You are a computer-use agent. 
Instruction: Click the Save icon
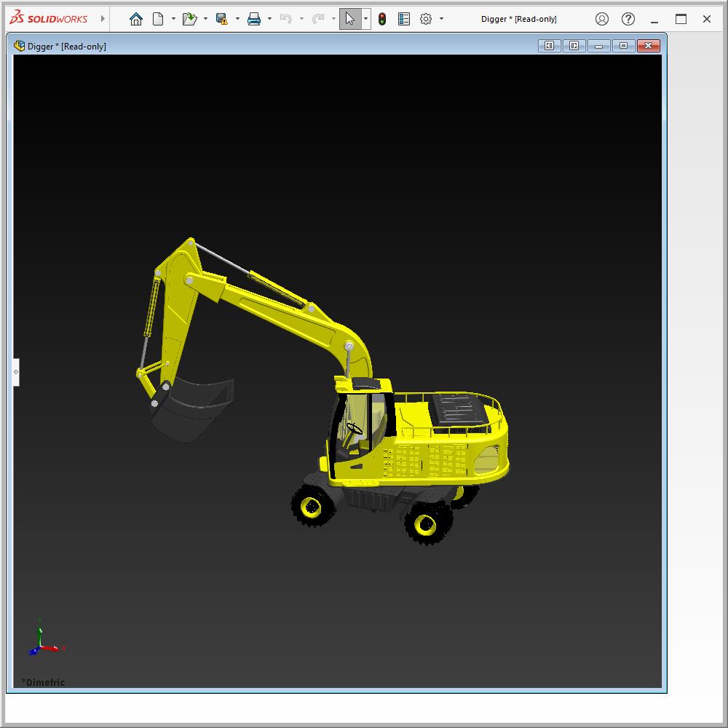(222, 19)
